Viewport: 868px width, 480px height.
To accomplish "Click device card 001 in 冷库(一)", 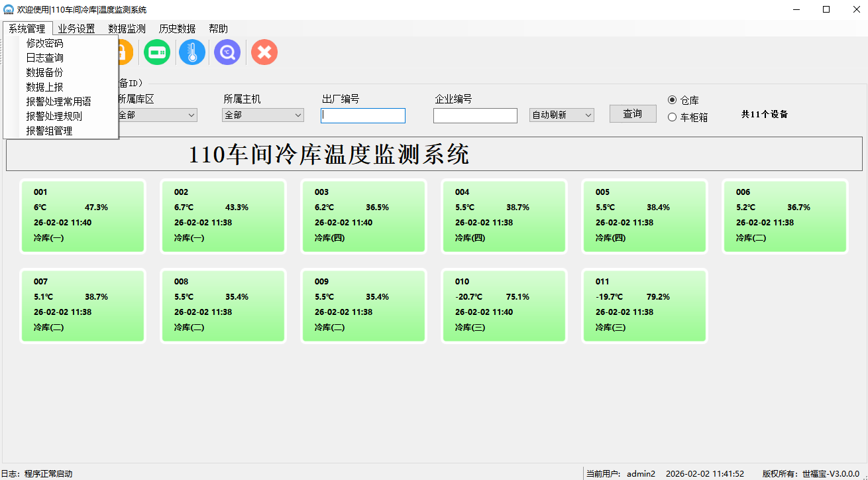I will coord(83,216).
